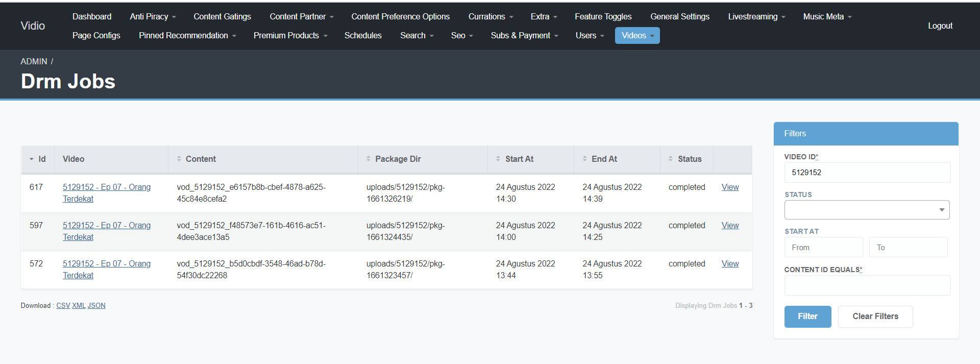
Task: Expand the Anti Piracy menu
Action: (153, 16)
